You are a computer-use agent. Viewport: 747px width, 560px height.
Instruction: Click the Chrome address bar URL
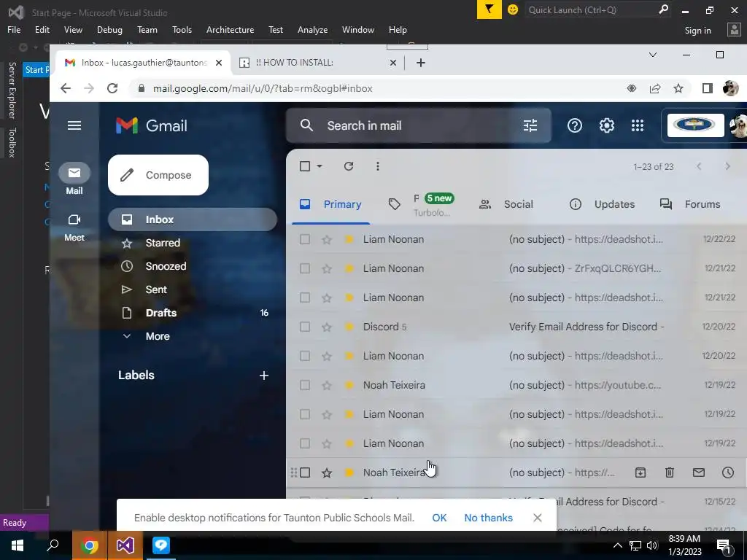click(x=263, y=88)
